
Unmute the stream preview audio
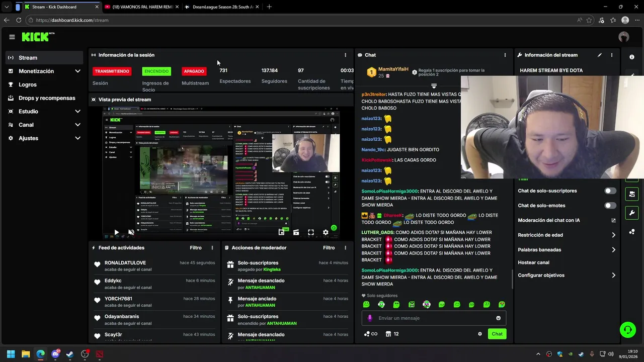point(131,232)
